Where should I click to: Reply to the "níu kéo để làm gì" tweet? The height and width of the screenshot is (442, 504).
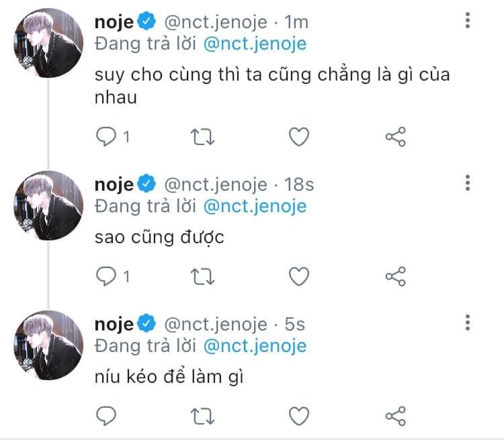point(106,415)
